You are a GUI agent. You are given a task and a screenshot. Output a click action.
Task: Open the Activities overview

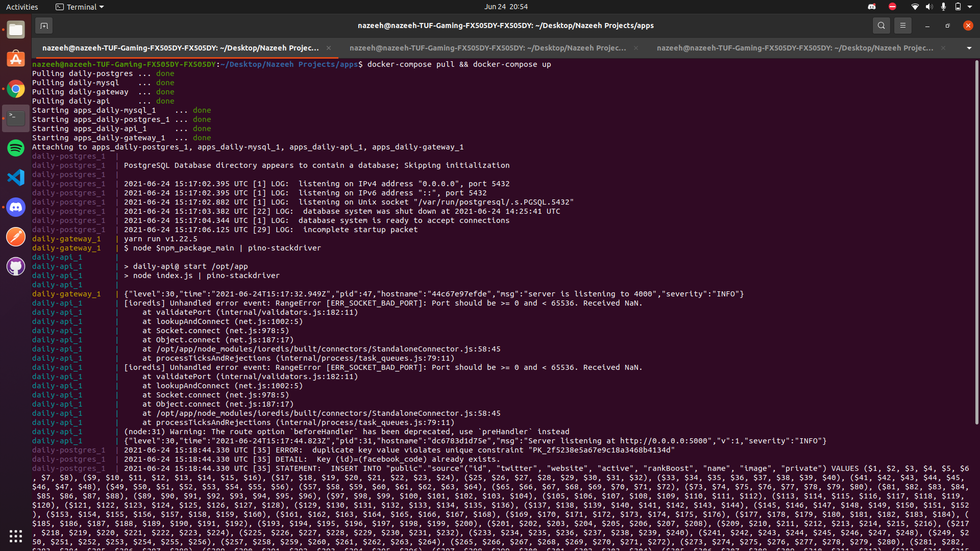22,7
